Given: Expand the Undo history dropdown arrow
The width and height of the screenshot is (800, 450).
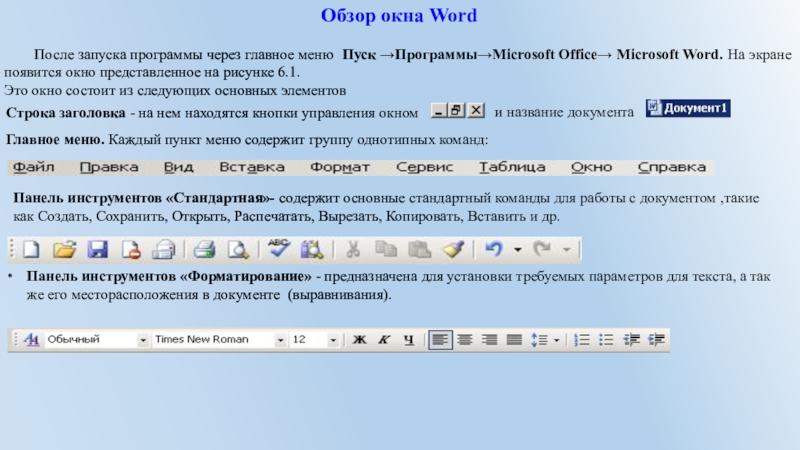Looking at the screenshot, I should 518,249.
